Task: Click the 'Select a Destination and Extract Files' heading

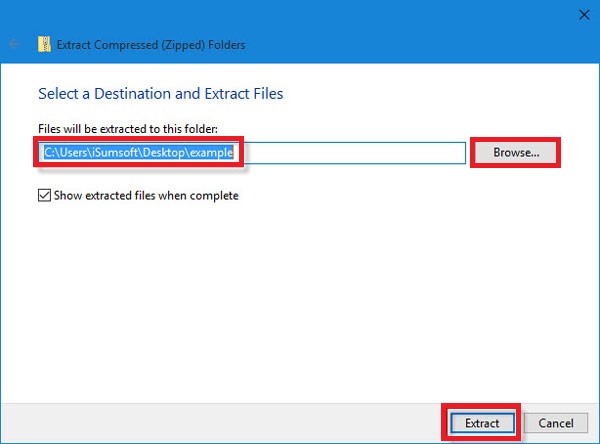Action: pos(161,94)
